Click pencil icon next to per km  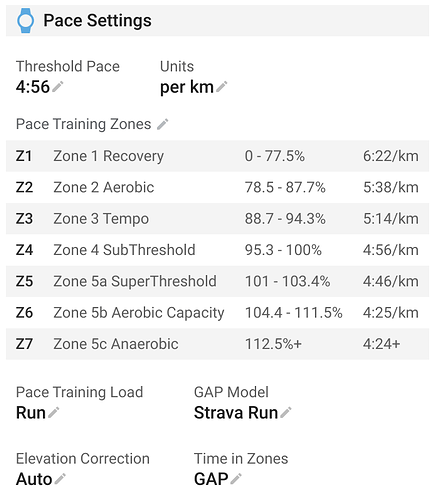(222, 86)
